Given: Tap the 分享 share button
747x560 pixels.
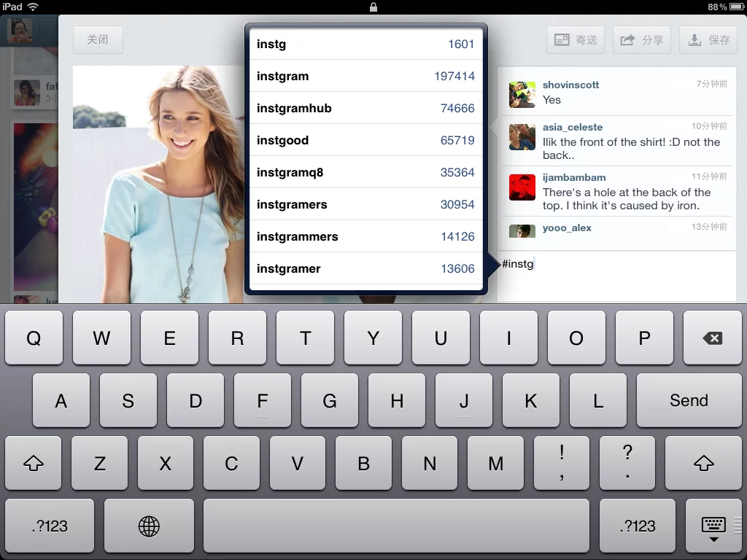Looking at the screenshot, I should tap(642, 39).
